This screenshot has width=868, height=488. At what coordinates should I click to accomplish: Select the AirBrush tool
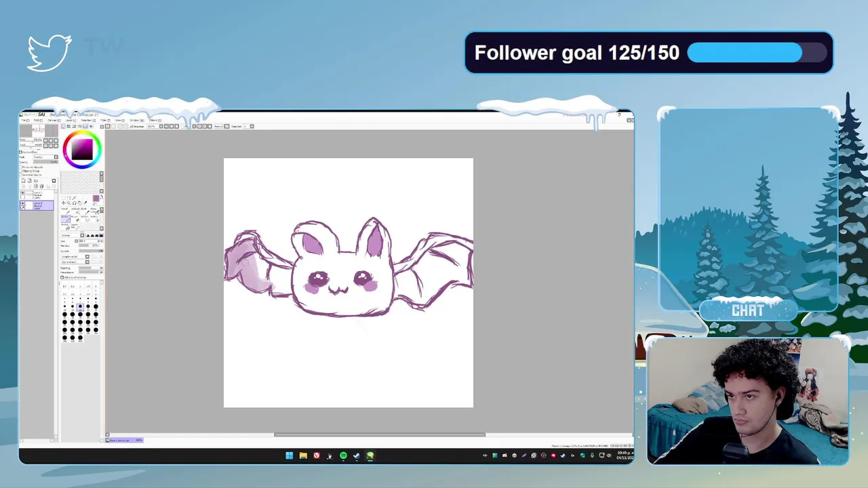(x=75, y=211)
